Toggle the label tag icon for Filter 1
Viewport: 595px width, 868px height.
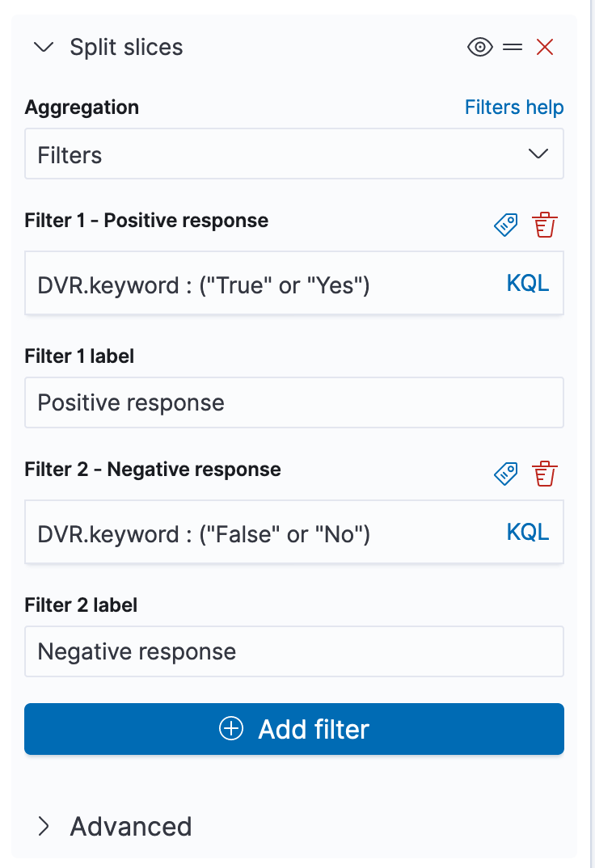505,224
